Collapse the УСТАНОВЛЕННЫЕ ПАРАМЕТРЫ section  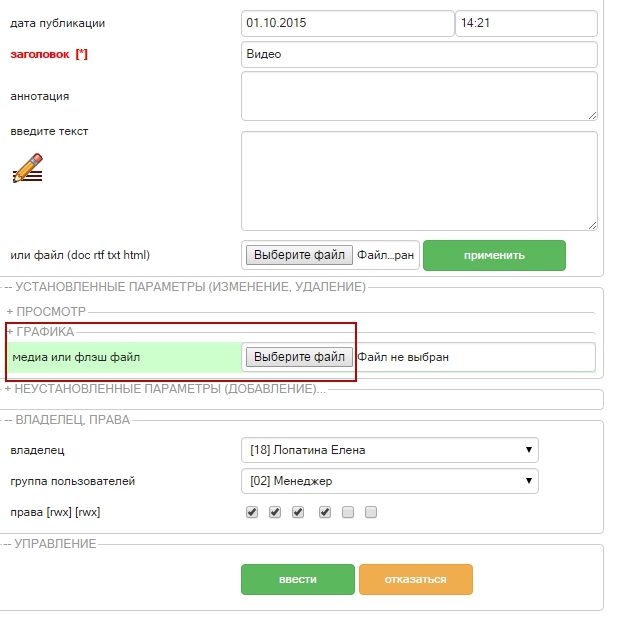point(185,287)
